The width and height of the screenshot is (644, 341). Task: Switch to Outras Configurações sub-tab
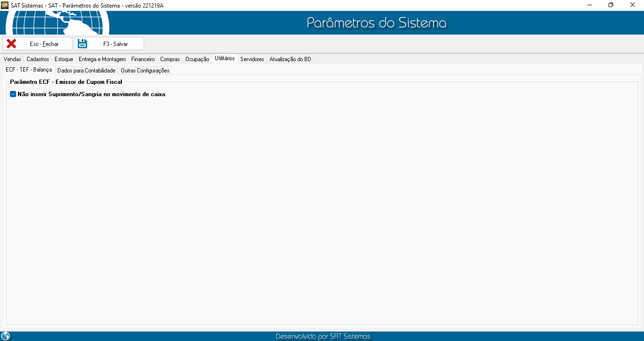click(x=145, y=71)
